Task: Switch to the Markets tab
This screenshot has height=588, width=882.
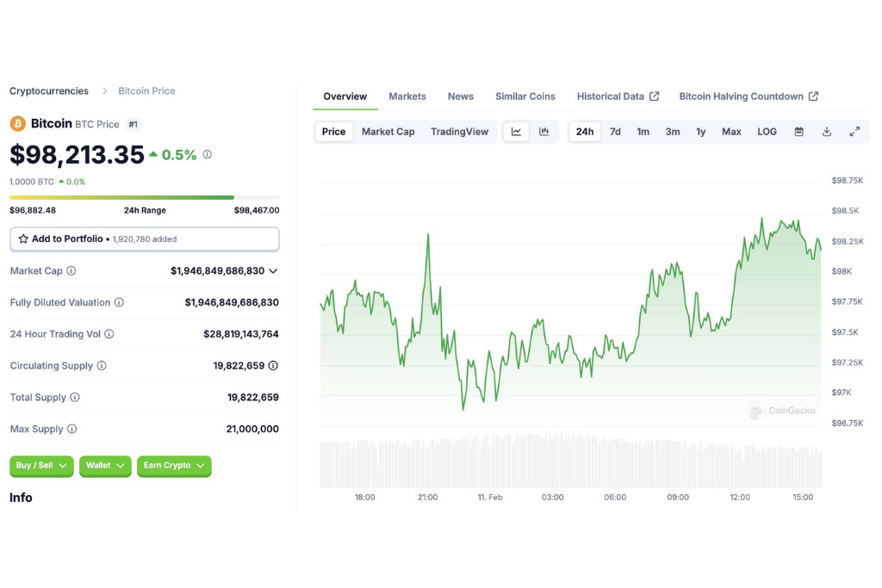Action: 407,96
